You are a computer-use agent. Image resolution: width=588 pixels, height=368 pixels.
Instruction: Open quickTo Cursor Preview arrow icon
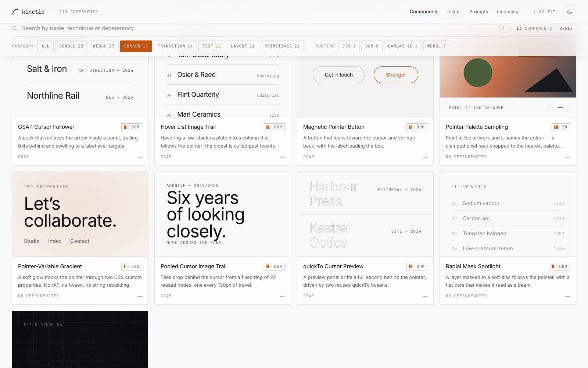coord(425,296)
